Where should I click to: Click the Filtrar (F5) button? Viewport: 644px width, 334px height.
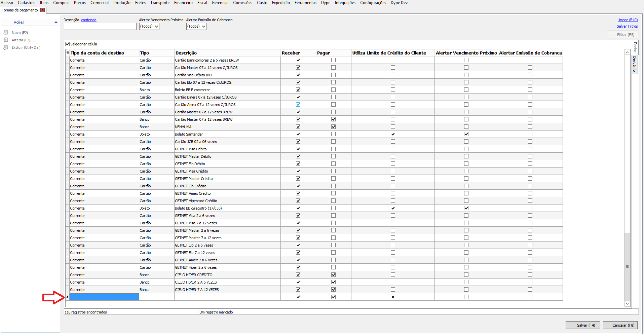tap(622, 35)
